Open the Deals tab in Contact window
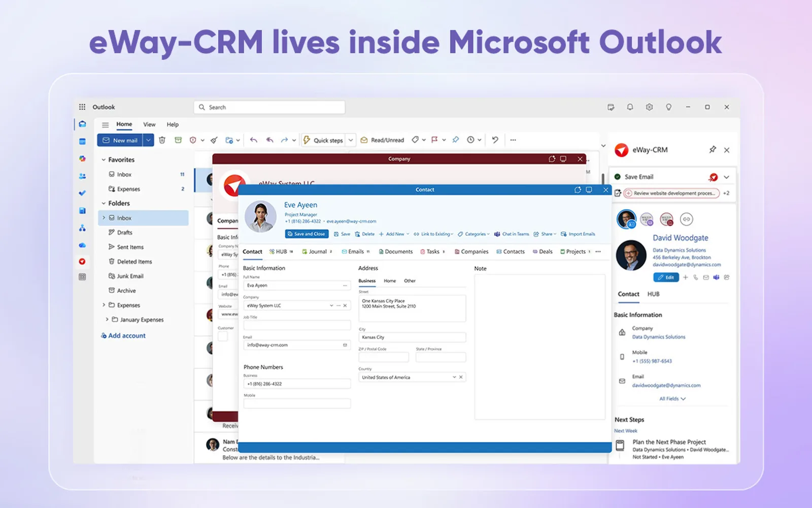Image resolution: width=812 pixels, height=508 pixels. coord(543,251)
